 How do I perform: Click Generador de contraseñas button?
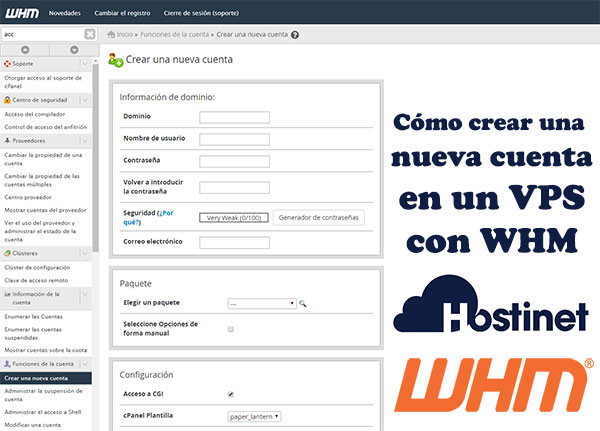click(318, 217)
